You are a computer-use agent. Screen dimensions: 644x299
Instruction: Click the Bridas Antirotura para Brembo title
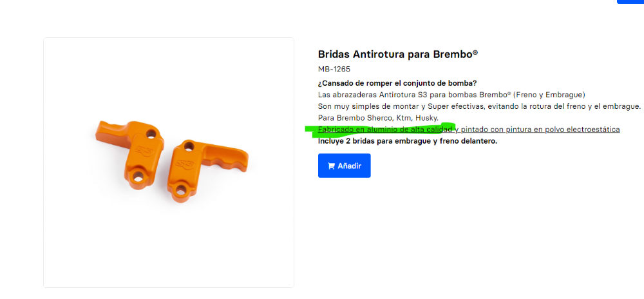397,54
